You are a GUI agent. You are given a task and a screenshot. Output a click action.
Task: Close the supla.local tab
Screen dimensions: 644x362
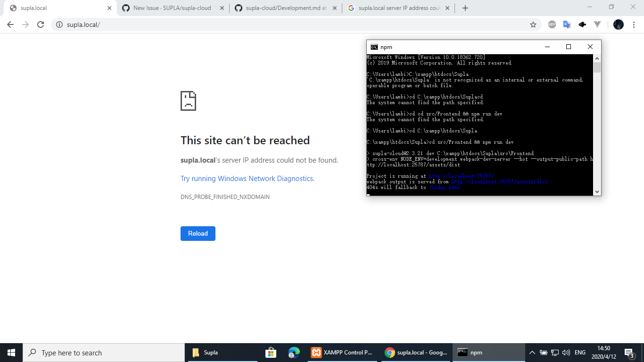(109, 8)
